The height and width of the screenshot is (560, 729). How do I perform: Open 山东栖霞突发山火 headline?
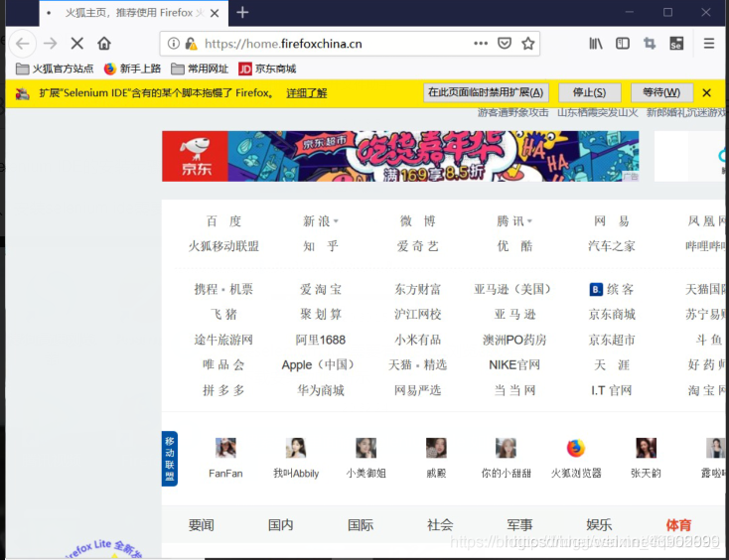pyautogui.click(x=598, y=112)
